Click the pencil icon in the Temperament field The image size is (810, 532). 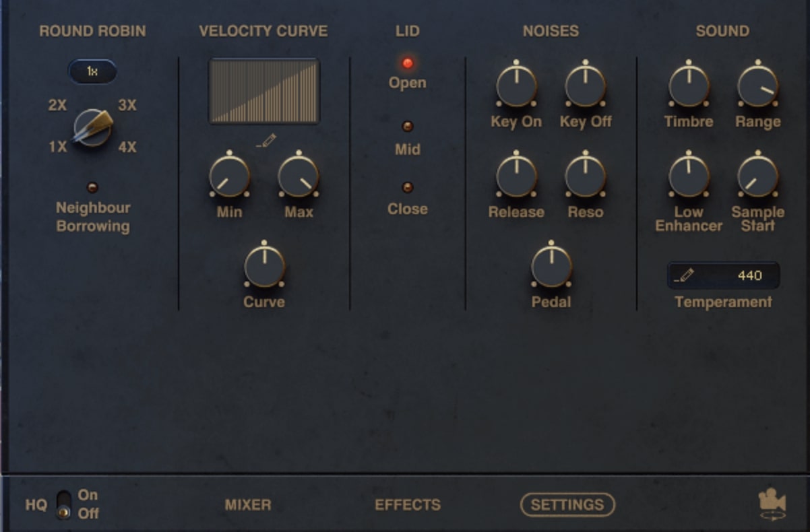tap(684, 275)
